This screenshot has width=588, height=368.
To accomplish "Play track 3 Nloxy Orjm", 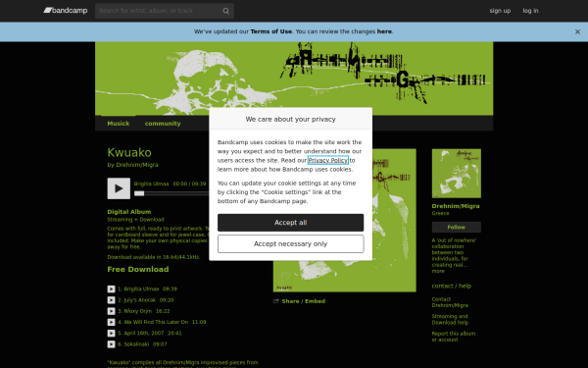I will point(112,311).
